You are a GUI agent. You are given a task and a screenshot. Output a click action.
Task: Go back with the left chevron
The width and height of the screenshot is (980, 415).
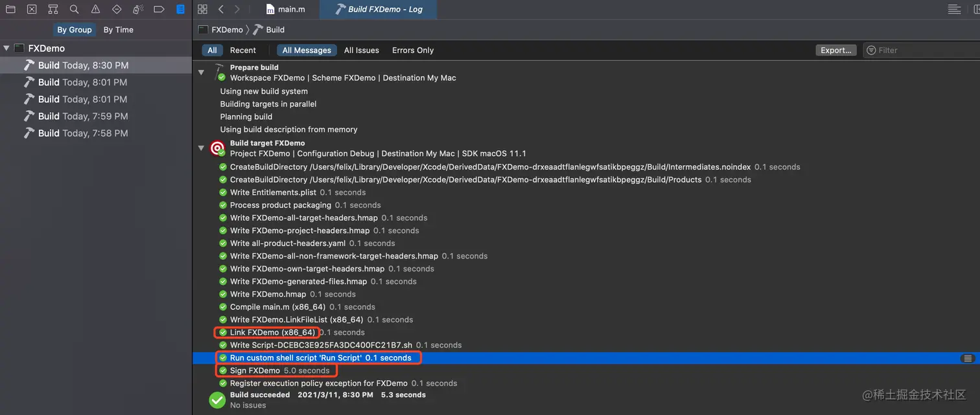[x=221, y=9]
